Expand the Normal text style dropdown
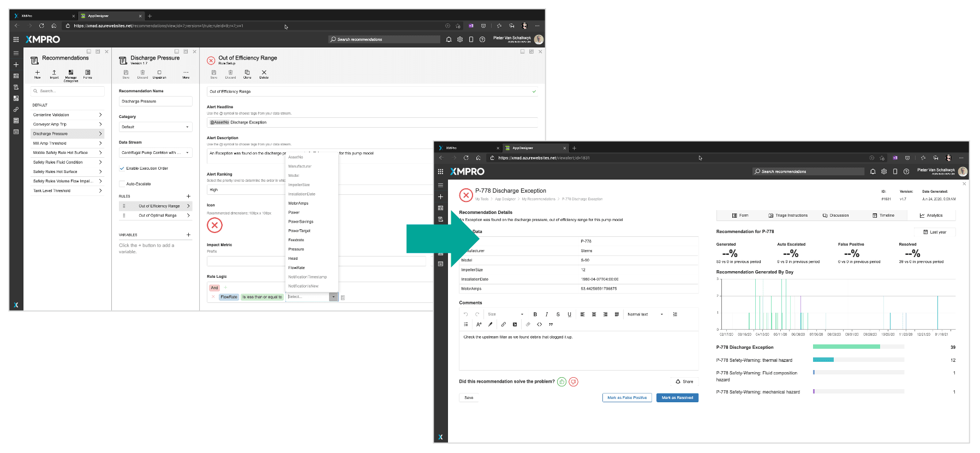 point(645,314)
